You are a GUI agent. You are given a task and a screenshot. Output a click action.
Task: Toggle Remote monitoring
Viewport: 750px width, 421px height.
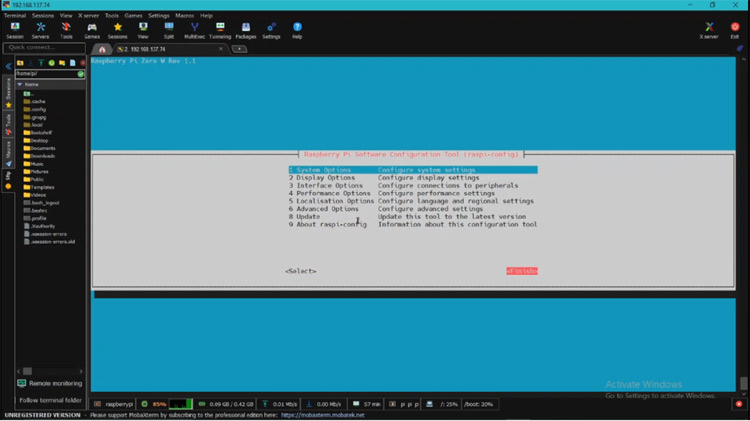50,383
